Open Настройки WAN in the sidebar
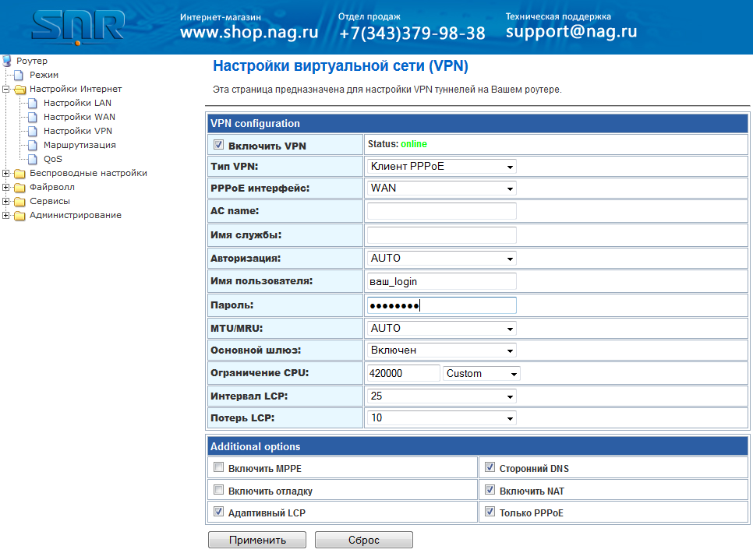Screen dimensions: 753x560 click(80, 117)
